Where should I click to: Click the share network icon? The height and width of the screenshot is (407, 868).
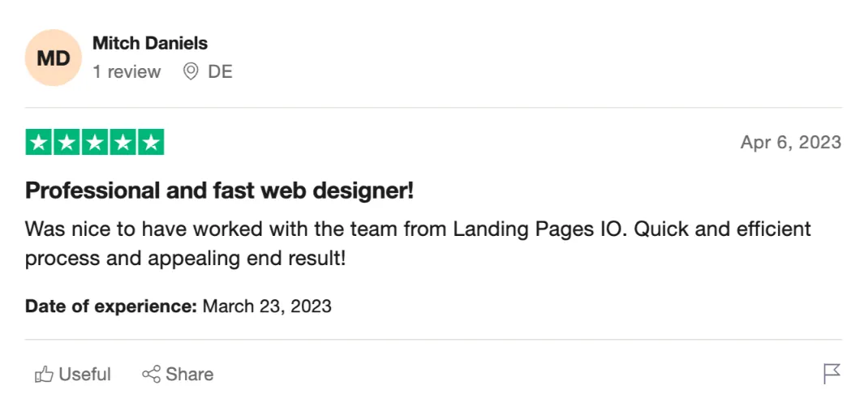151,375
